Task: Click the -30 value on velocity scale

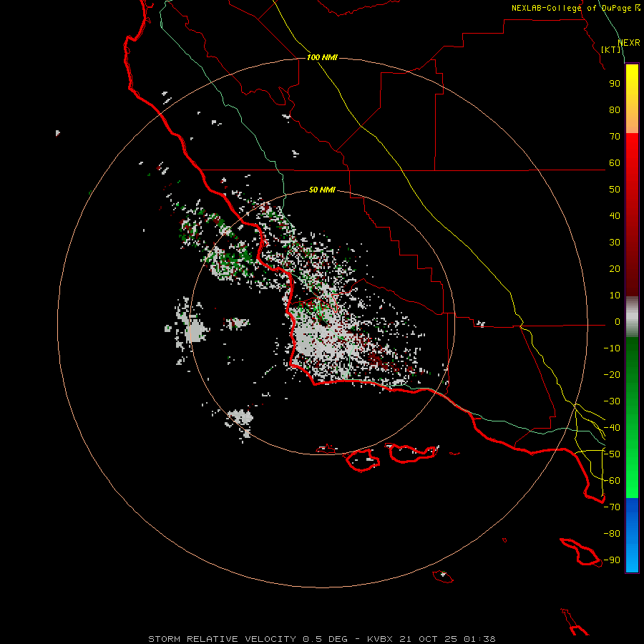Action: [x=612, y=401]
